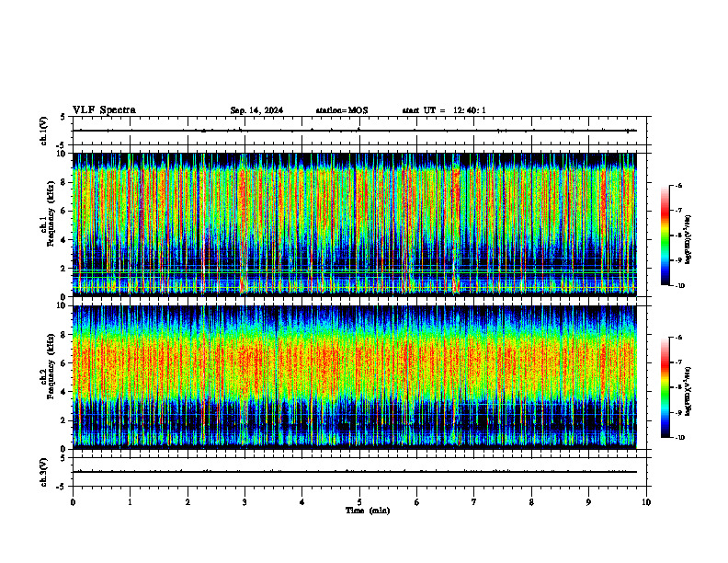Click the 'VLF Spectra' title text
Screen dimensions: 728x563
pos(104,110)
